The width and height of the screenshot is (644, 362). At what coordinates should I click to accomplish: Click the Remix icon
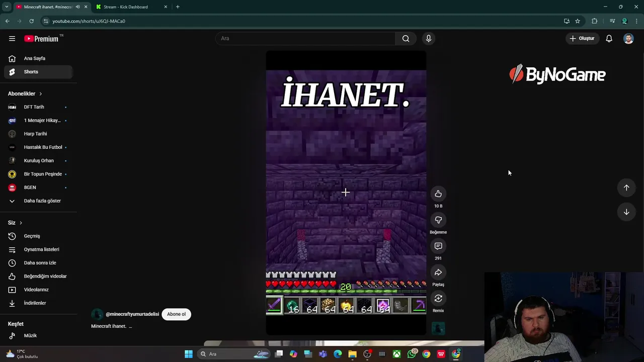[438, 298]
